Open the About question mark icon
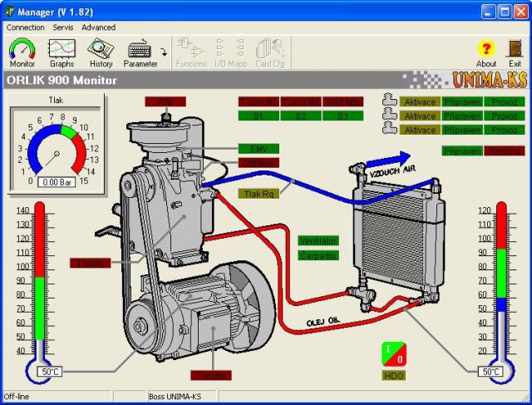 tap(485, 53)
